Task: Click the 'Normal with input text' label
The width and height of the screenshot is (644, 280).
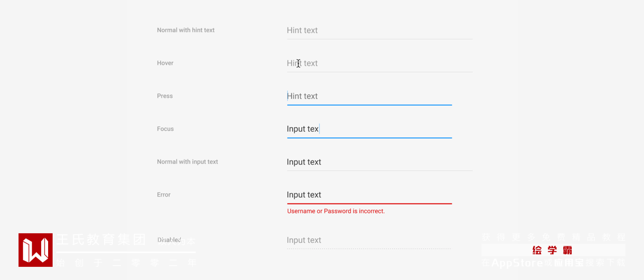Action: coord(187,162)
